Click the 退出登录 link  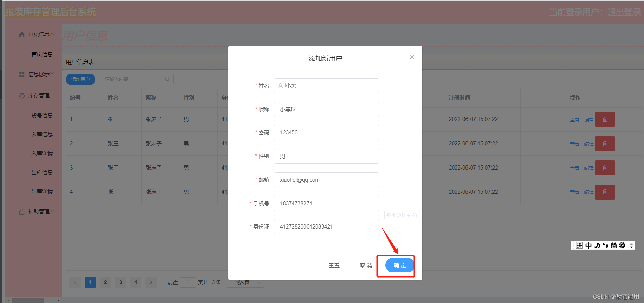[624, 12]
